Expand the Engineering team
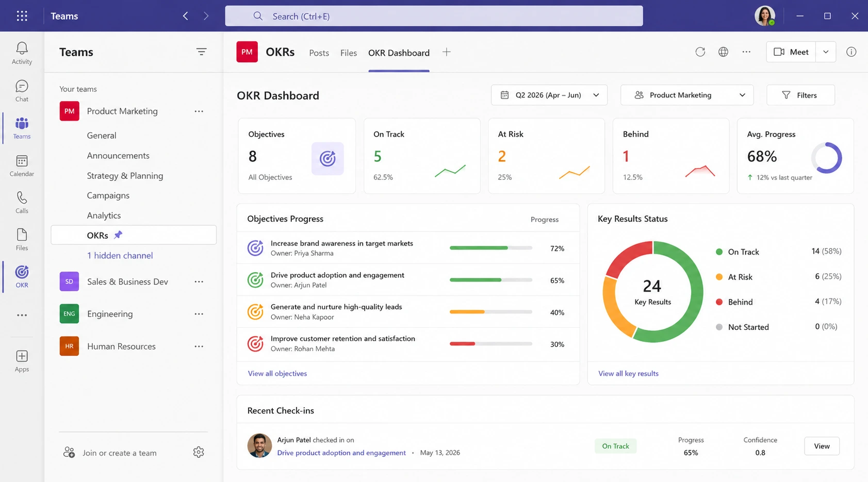Viewport: 868px width, 482px height. (x=110, y=314)
